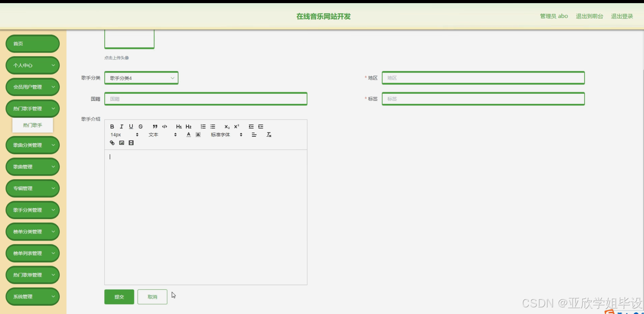Expand the 系统管理 menu
Screen dimensions: 644x314
(32, 296)
